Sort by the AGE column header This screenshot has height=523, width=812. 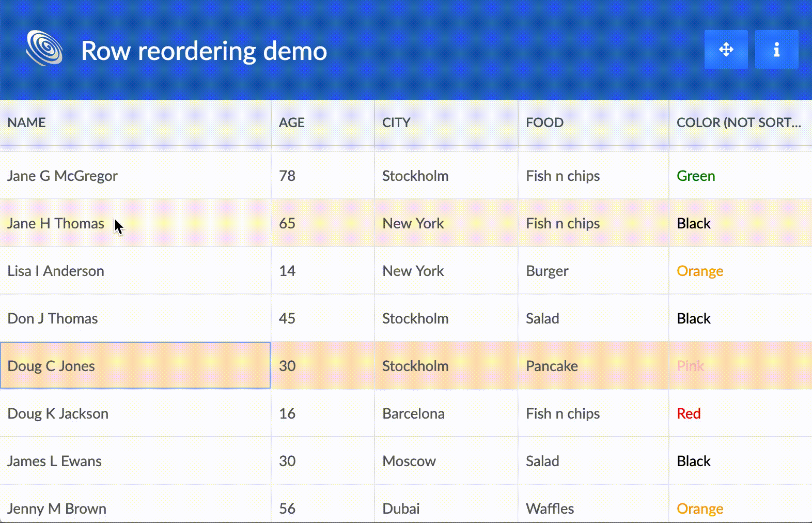click(x=292, y=122)
